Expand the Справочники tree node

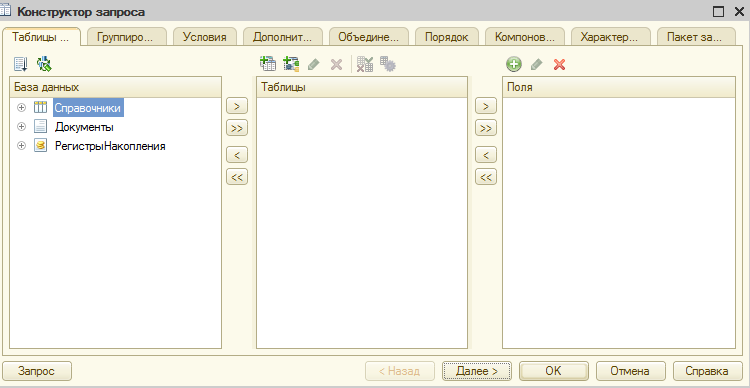tap(21, 108)
